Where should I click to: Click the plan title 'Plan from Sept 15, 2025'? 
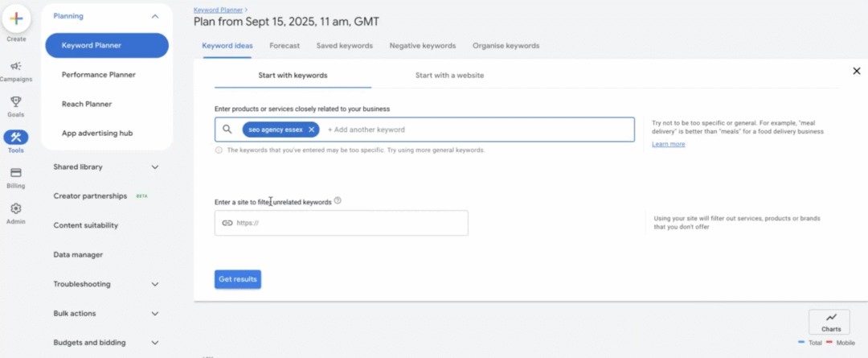286,23
